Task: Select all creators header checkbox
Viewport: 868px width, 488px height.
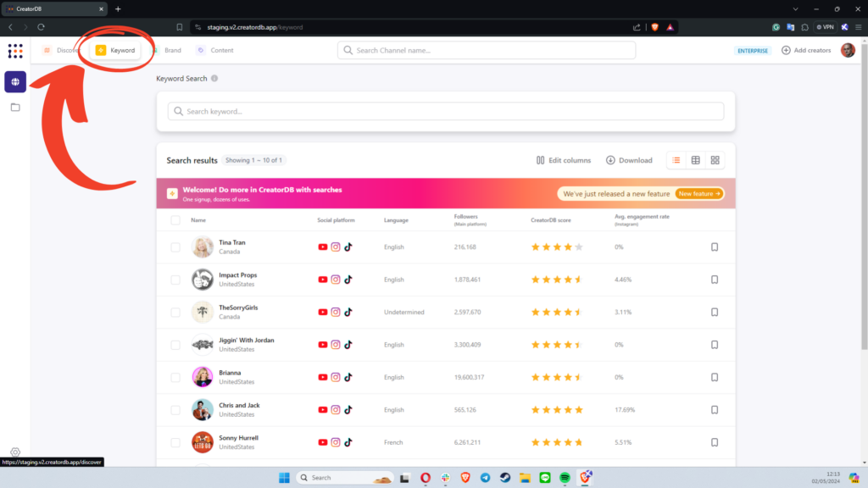Action: (x=175, y=220)
